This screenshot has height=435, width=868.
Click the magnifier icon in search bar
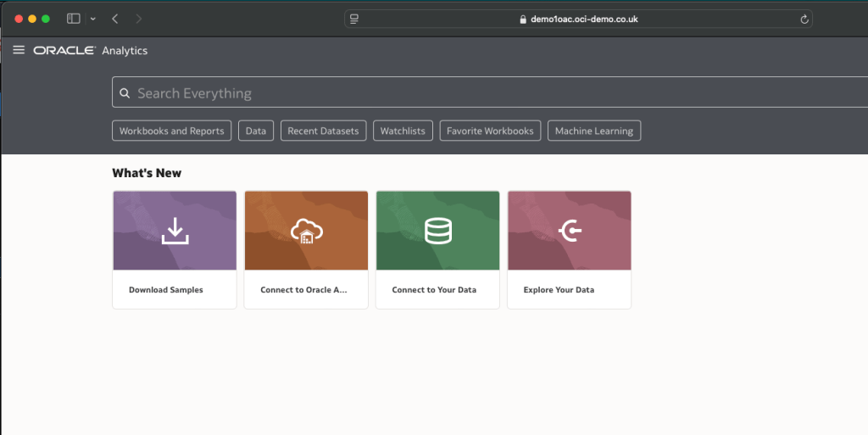click(x=125, y=93)
